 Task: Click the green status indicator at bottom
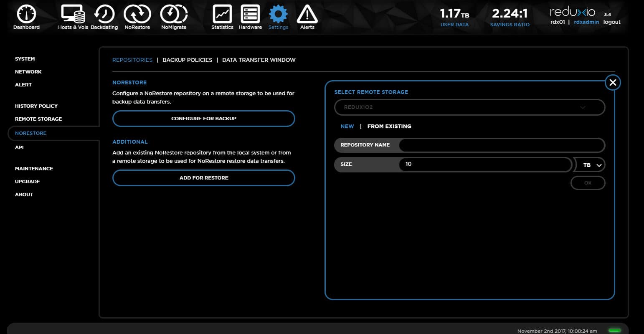[x=614, y=330]
